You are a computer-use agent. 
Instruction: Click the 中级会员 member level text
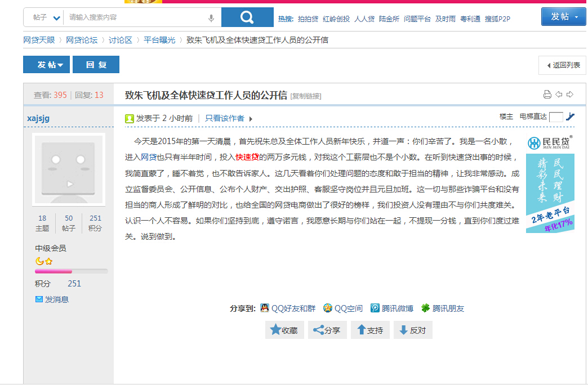tap(51, 248)
